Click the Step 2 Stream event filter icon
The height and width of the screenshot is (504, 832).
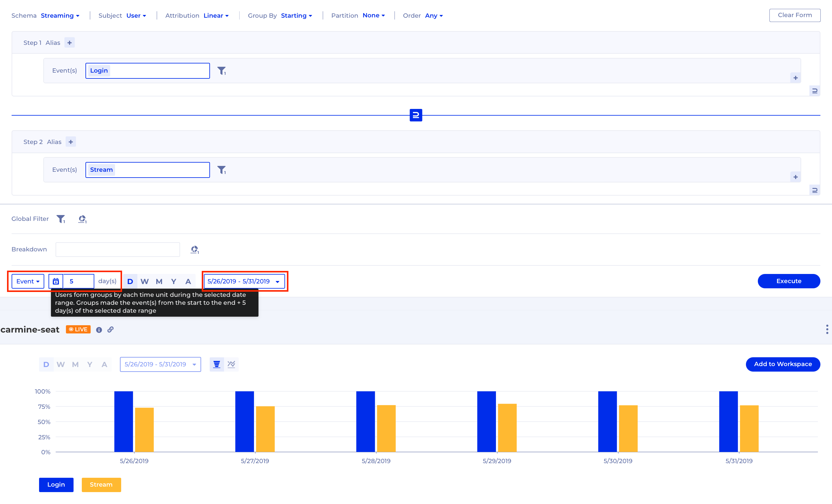coord(222,170)
